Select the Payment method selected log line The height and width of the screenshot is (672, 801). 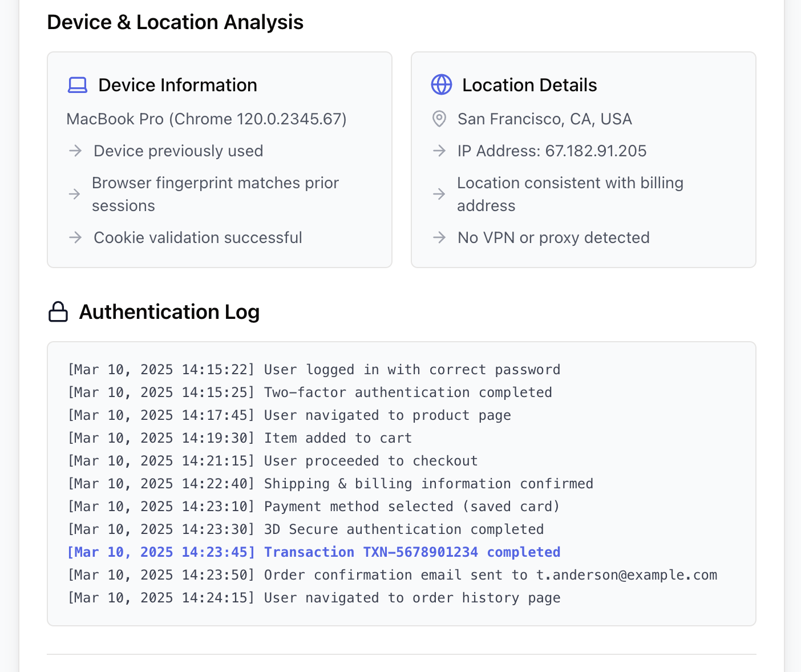314,507
